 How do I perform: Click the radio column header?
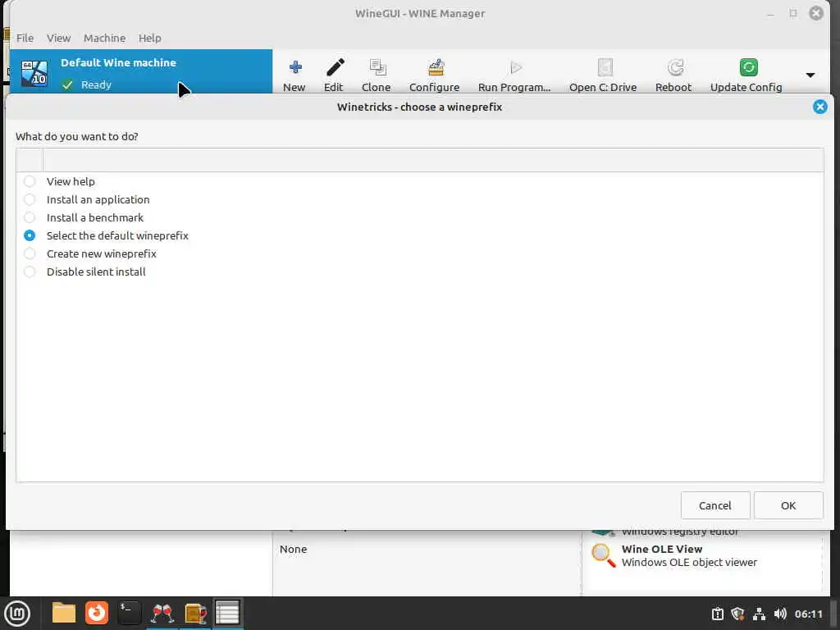point(30,160)
